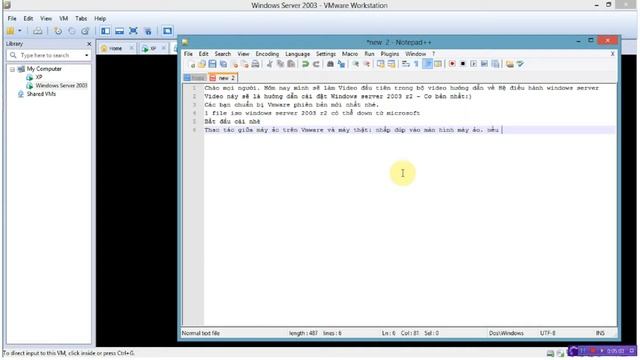
Task: Open the File menu in Notepad++
Action: [x=188, y=54]
